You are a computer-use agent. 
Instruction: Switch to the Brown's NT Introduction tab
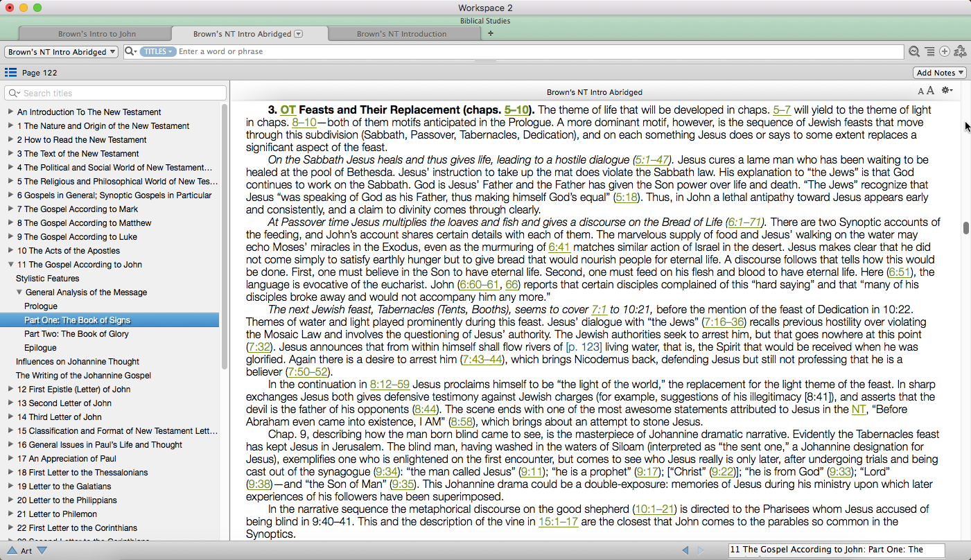(401, 34)
